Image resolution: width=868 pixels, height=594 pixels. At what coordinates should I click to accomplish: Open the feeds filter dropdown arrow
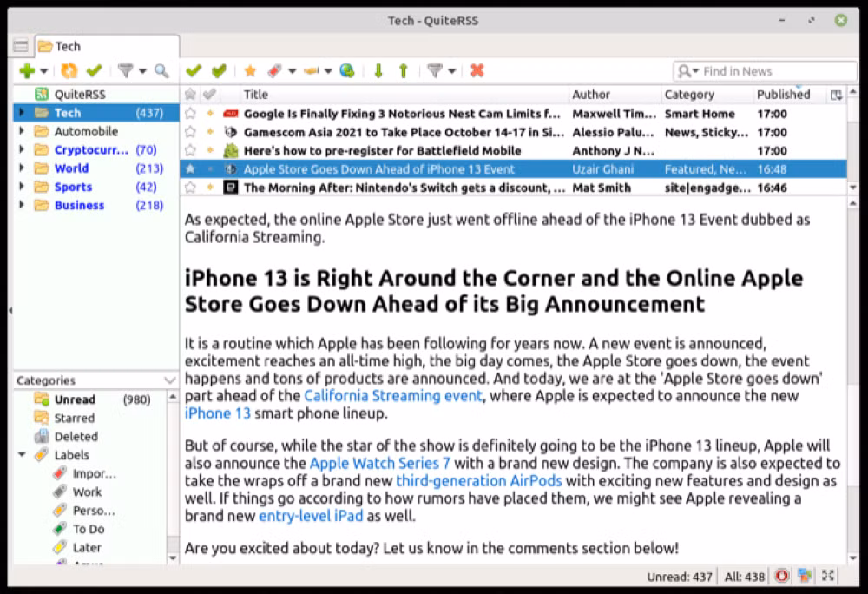point(142,71)
